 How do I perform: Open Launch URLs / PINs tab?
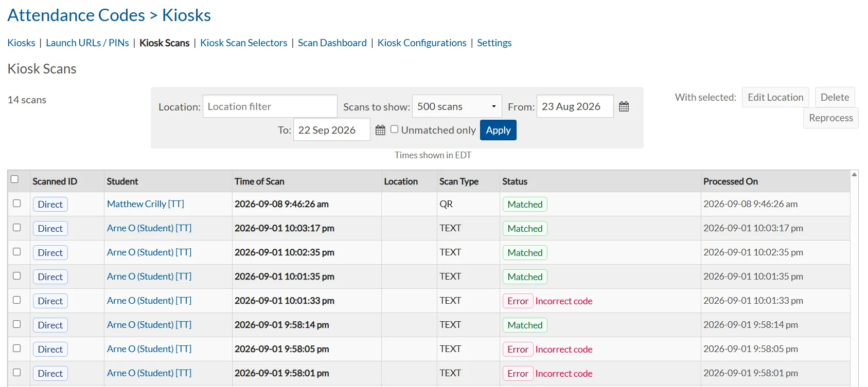click(87, 43)
